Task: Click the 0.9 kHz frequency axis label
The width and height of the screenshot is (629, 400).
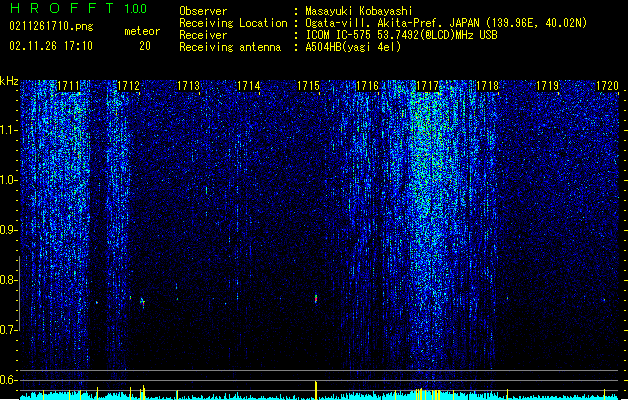Action: pos(9,230)
